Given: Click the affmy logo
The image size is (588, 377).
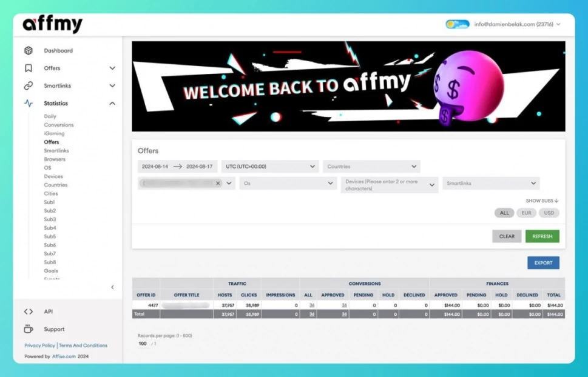Looking at the screenshot, I should 53,24.
